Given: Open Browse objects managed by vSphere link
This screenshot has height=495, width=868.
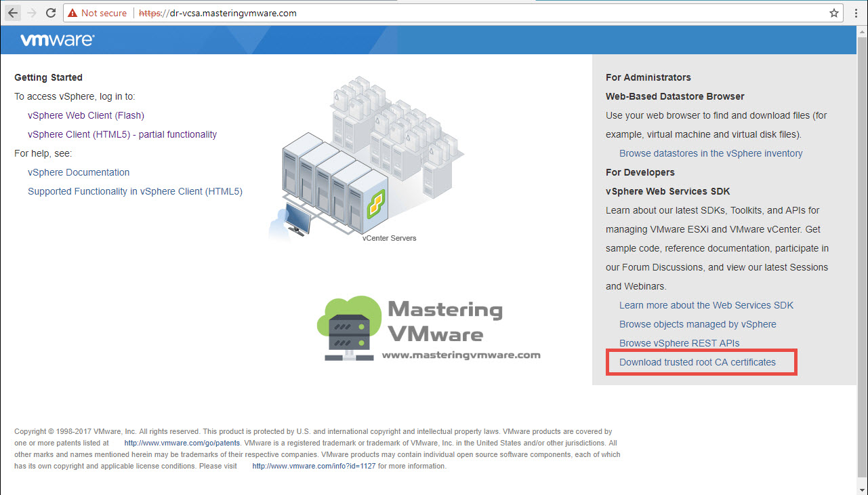Looking at the screenshot, I should coord(698,324).
